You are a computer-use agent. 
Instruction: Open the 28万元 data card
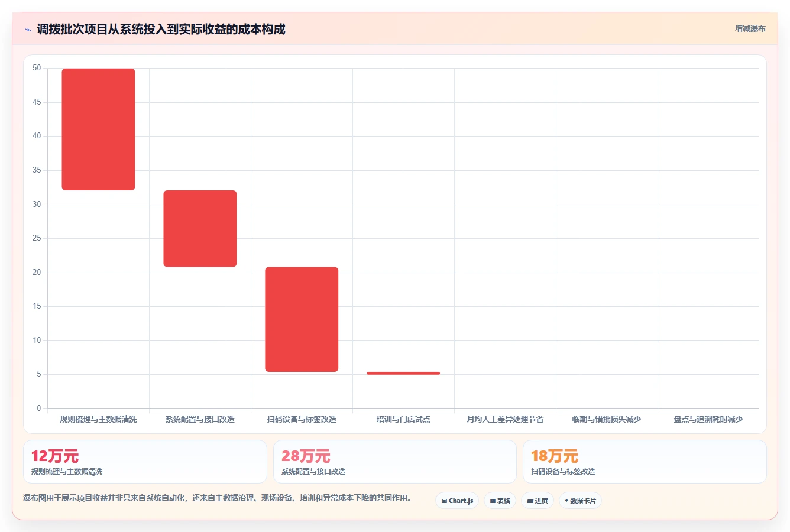pyautogui.click(x=395, y=462)
